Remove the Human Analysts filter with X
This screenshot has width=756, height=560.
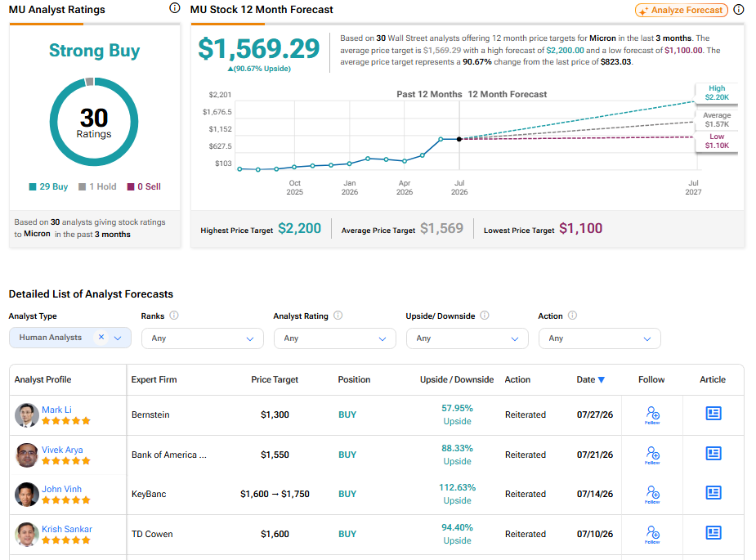(x=101, y=337)
